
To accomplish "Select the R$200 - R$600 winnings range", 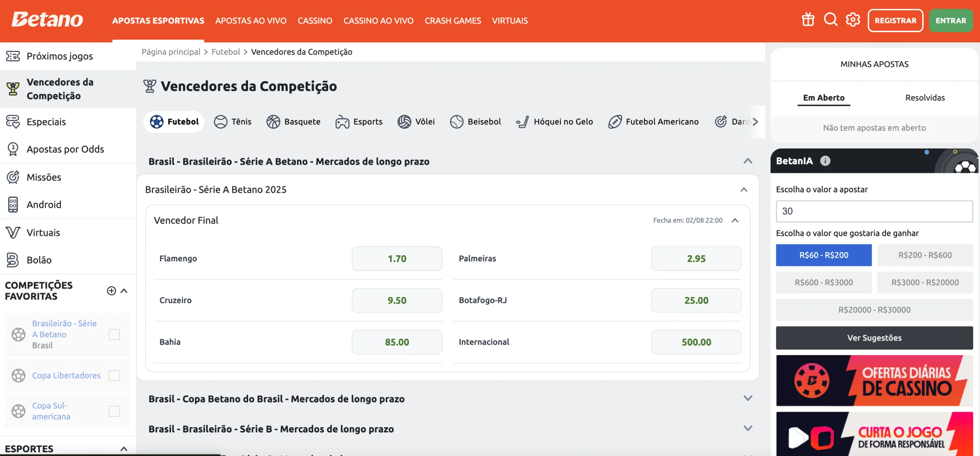I will pos(925,255).
